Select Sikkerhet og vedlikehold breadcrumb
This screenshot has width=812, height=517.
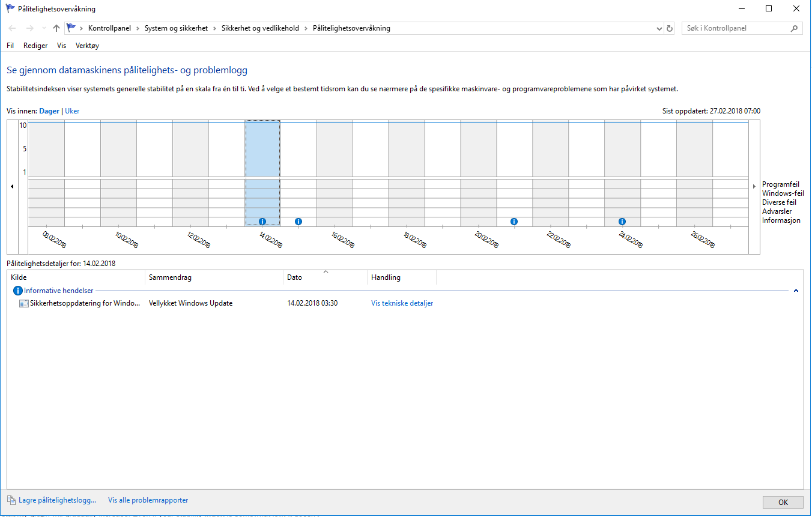[x=260, y=28]
